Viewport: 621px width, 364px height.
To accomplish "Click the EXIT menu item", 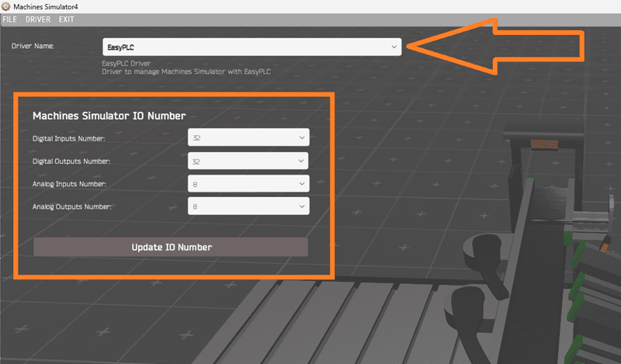I will tap(66, 19).
